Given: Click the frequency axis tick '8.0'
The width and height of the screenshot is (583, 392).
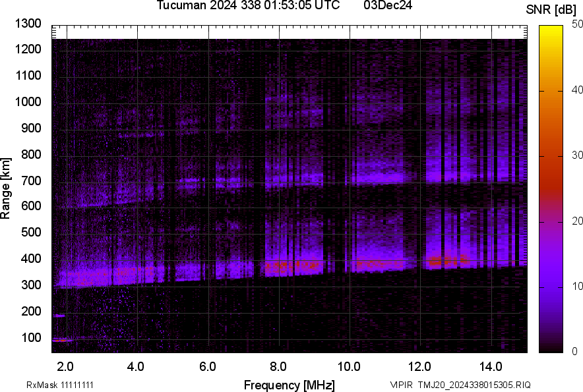Looking at the screenshot, I should tap(278, 367).
